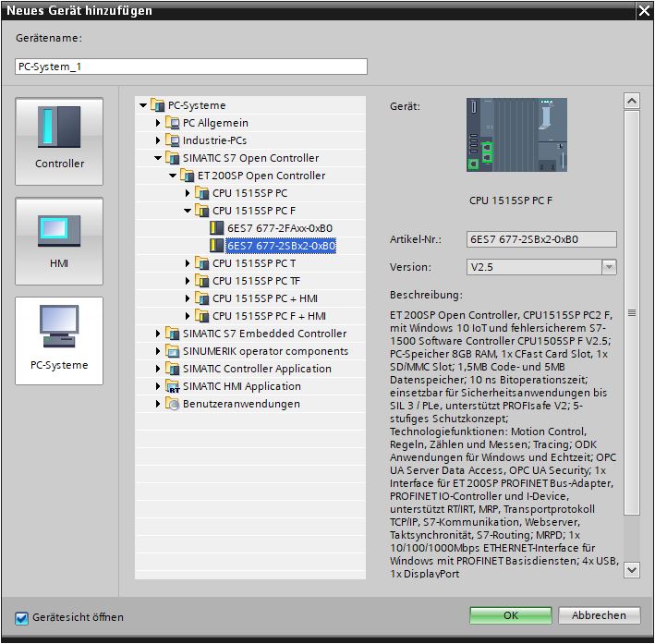Select the CPU 1515SP PC TF tree item
Image resolution: width=655 pixels, height=644 pixels.
[256, 281]
